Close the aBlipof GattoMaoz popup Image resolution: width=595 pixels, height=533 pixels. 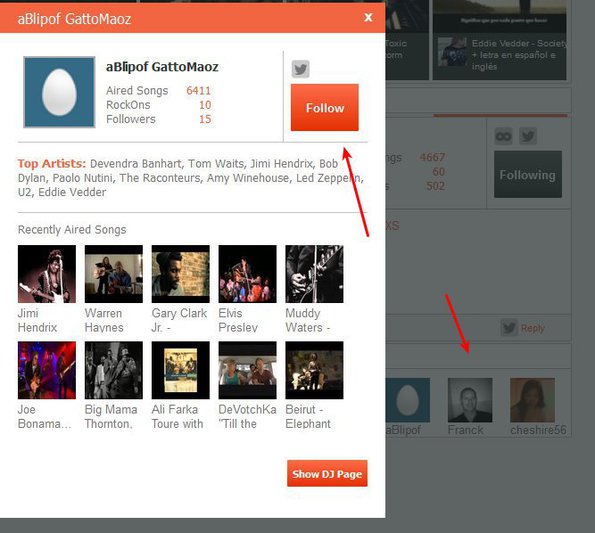(x=368, y=17)
